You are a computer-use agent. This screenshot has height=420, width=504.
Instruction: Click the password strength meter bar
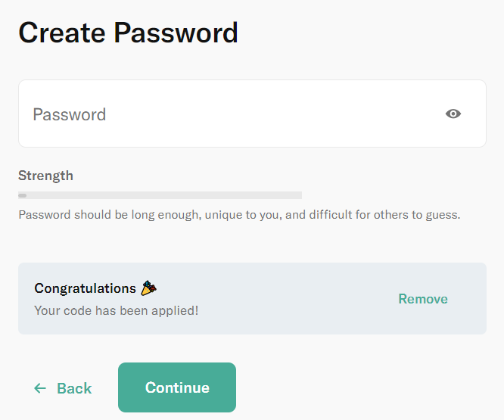160,195
